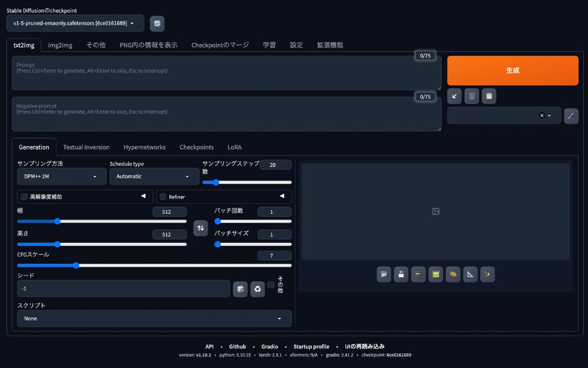Reuse last seed via recycle icon
This screenshot has height=368, width=588.
pyautogui.click(x=258, y=289)
